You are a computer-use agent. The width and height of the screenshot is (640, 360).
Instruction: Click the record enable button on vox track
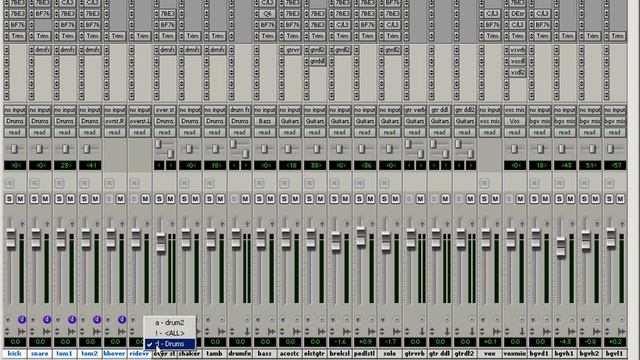pyautogui.click(x=484, y=183)
